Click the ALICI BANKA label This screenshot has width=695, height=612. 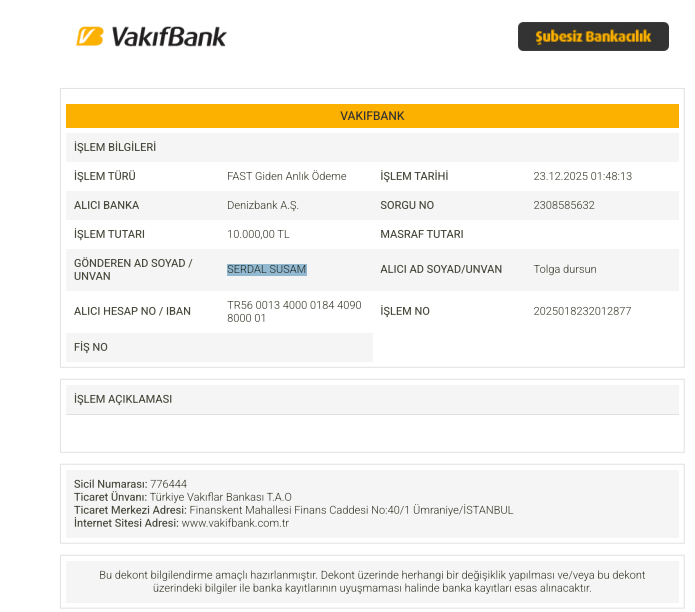click(x=106, y=205)
